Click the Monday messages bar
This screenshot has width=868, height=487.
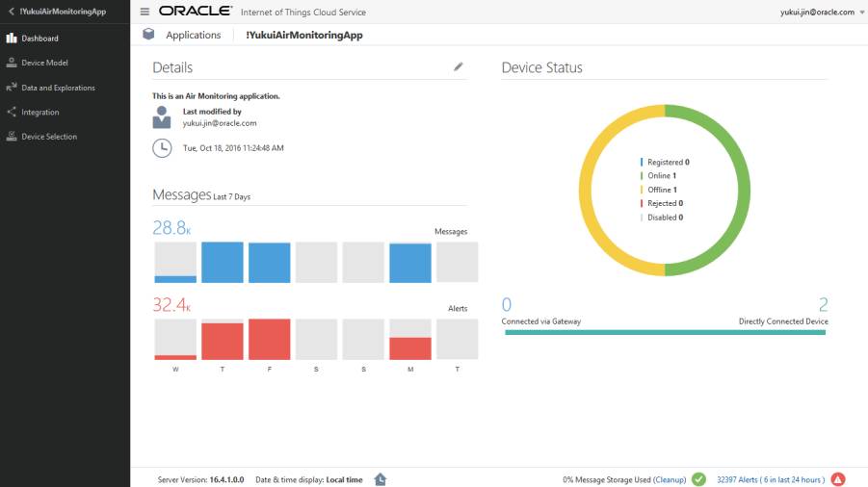pos(410,263)
